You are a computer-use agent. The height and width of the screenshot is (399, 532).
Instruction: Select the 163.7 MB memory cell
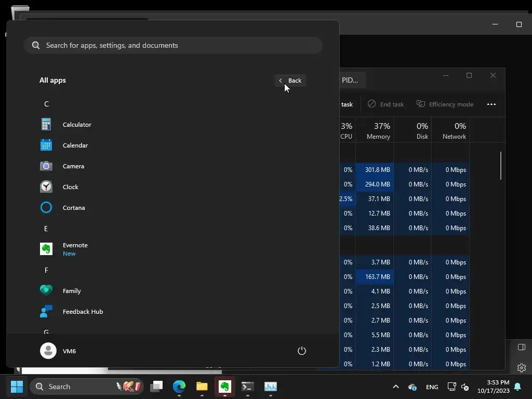point(375,277)
